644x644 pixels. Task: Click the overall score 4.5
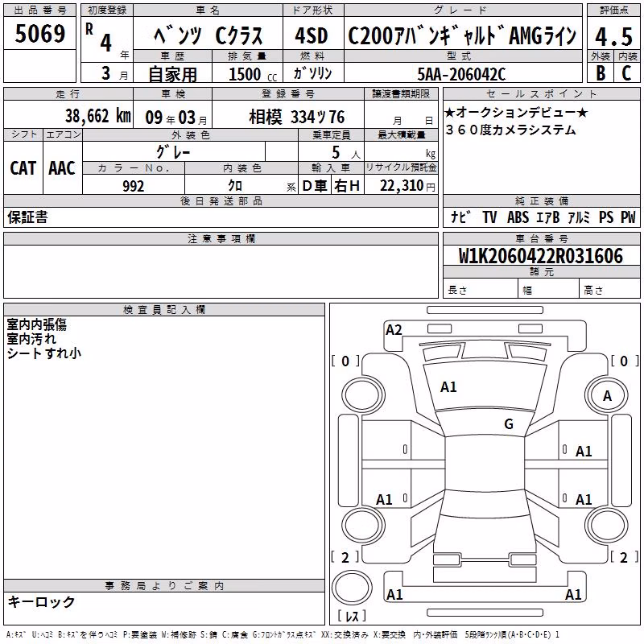pyautogui.click(x=613, y=37)
